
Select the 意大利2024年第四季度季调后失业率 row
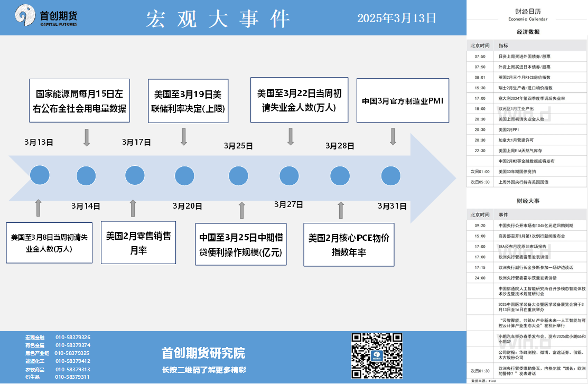[x=527, y=98]
